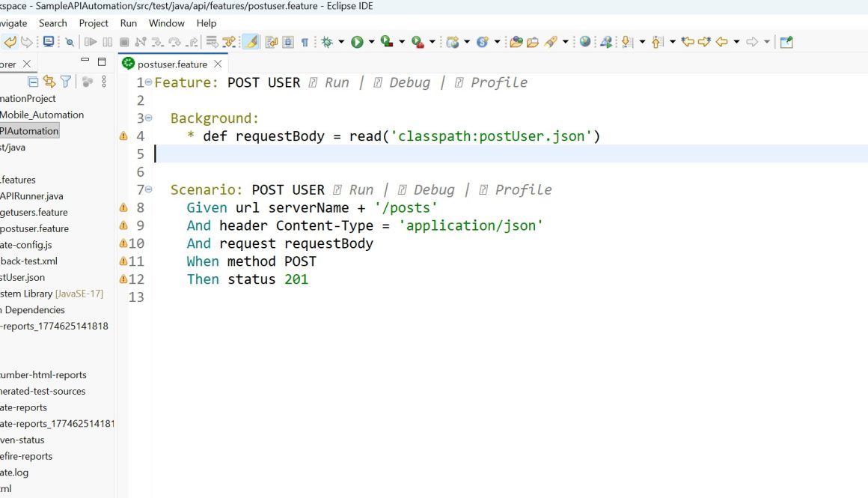Open the Window menu
Screen dimensions: 868x498
click(x=166, y=23)
